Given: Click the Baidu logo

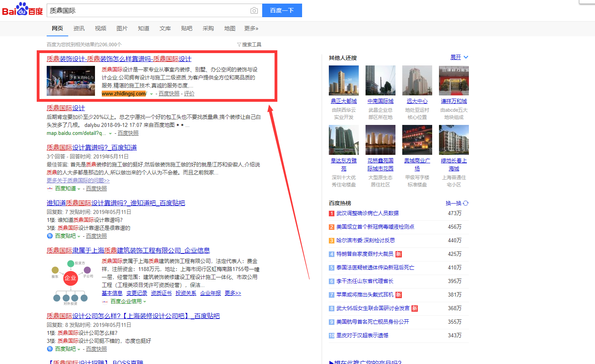Looking at the screenshot, I should (23, 10).
